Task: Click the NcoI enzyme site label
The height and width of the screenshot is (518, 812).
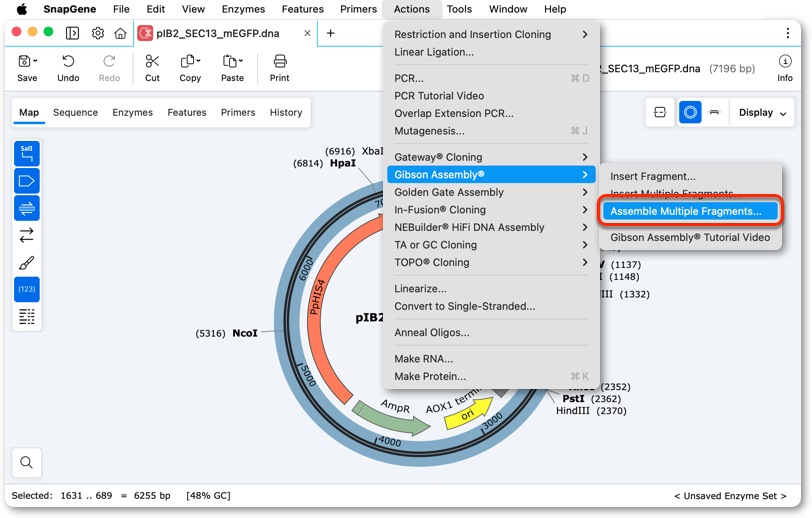Action: coord(245,333)
